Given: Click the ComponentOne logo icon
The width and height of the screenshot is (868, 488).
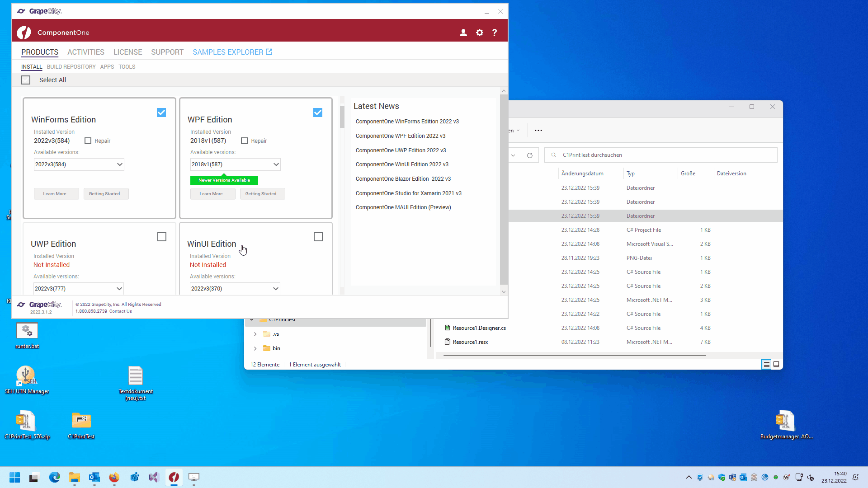Looking at the screenshot, I should pos(24,33).
